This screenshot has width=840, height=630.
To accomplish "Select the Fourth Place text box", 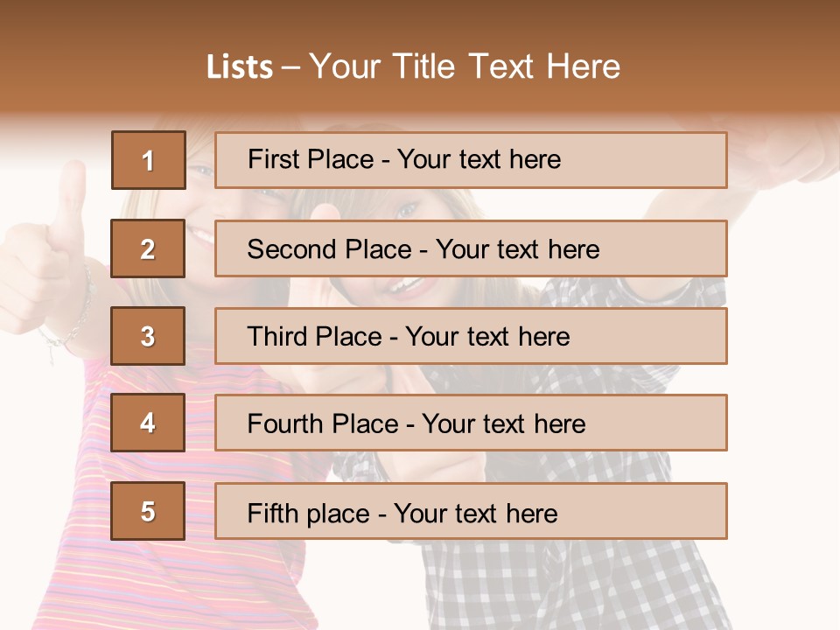I will click(x=471, y=423).
